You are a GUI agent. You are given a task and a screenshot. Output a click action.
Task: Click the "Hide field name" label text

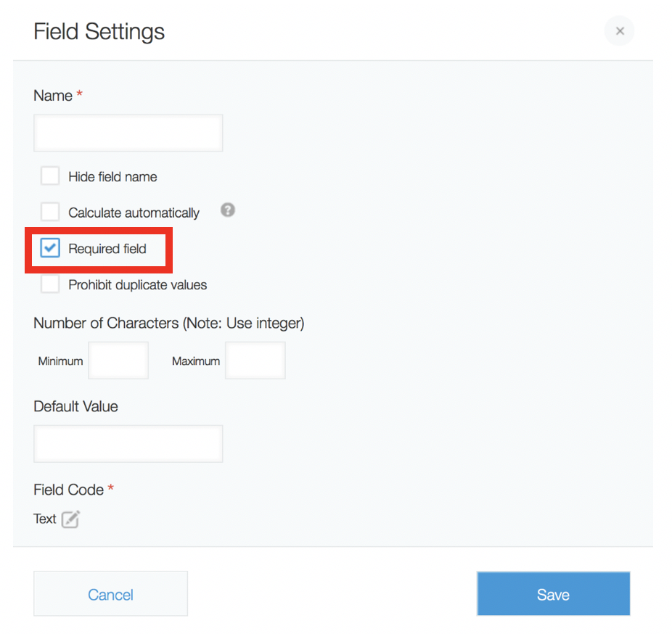tap(112, 177)
